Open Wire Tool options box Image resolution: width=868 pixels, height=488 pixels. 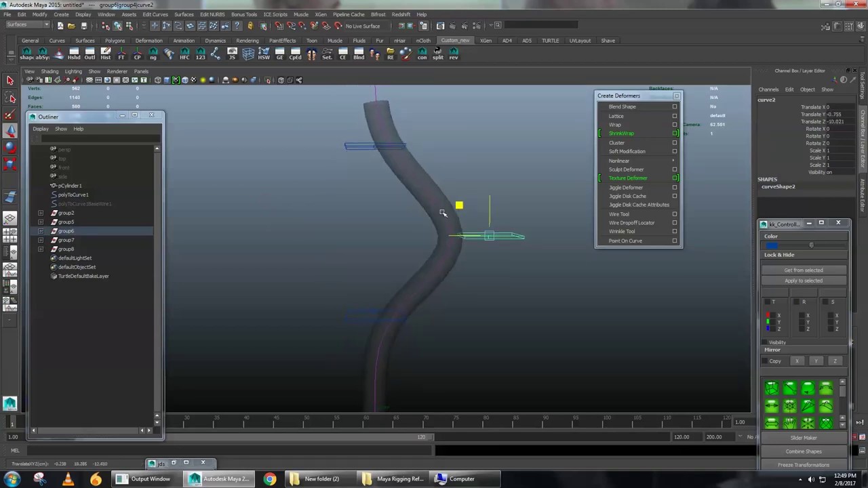tap(674, 213)
